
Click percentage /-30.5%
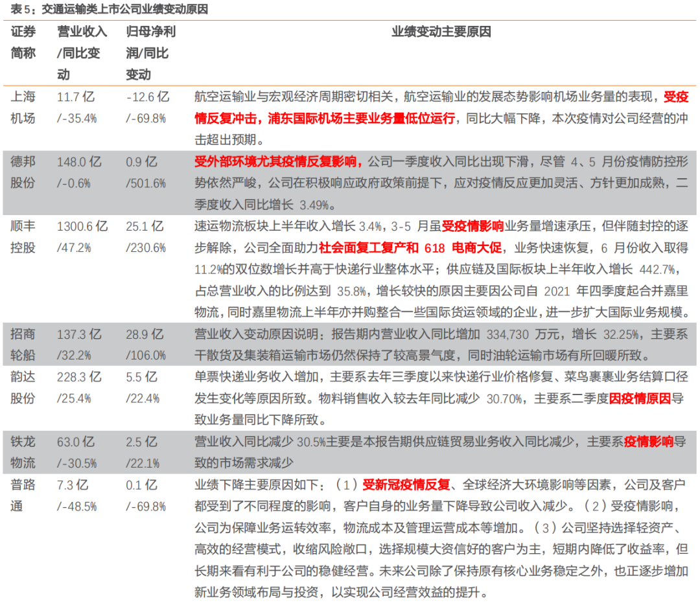tap(76, 464)
